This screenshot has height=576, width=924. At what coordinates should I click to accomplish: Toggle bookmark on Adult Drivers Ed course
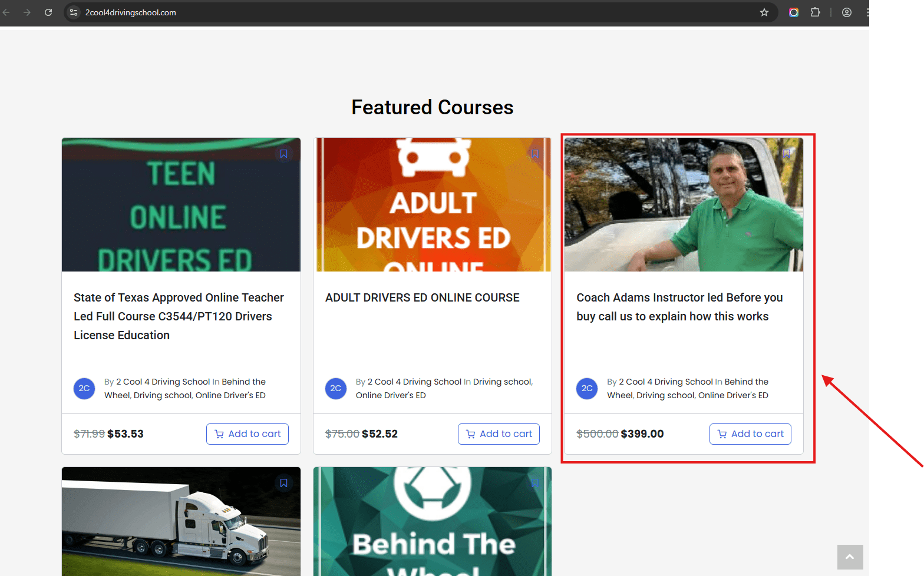point(534,154)
